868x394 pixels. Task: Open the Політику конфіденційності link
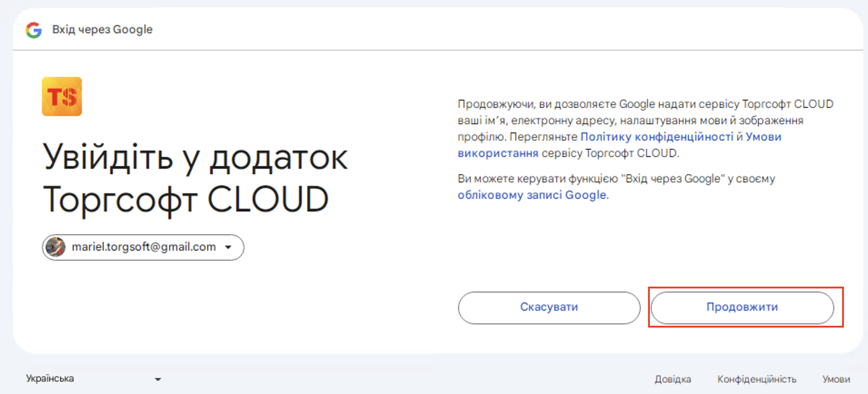(657, 137)
